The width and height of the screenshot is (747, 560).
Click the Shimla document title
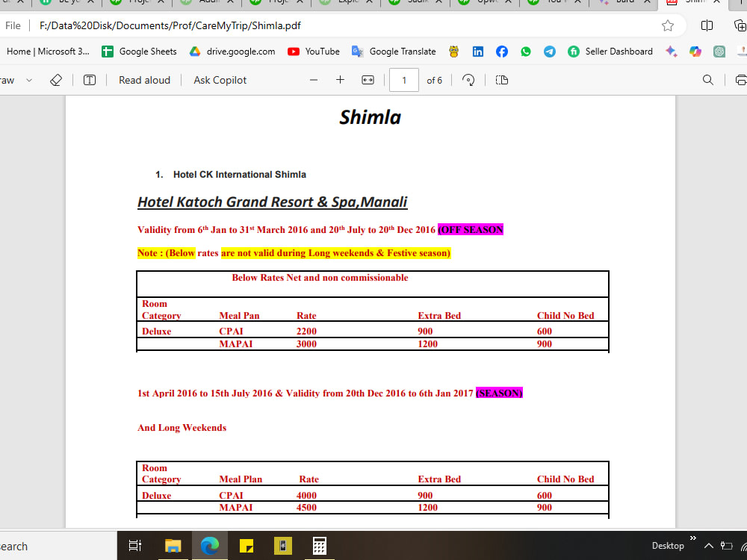[x=371, y=117]
